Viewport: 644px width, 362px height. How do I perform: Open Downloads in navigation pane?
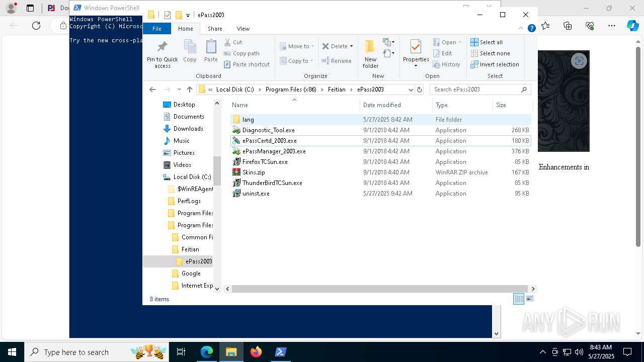click(x=188, y=129)
